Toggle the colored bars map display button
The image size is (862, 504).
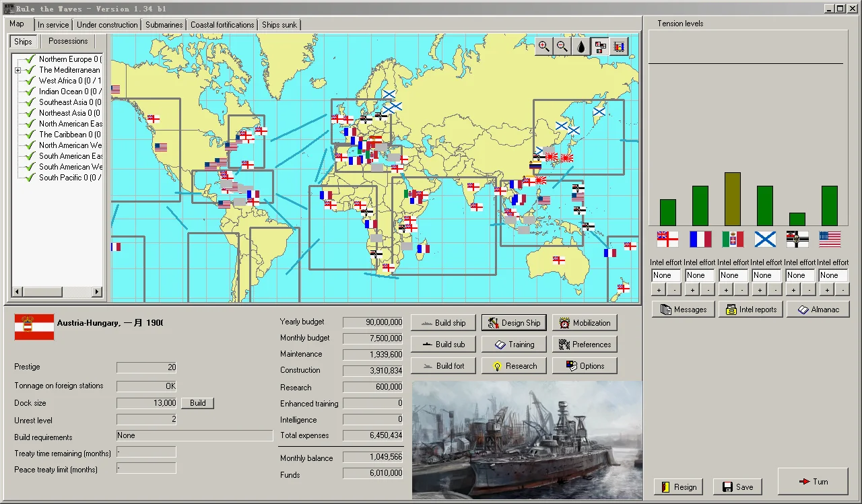click(619, 46)
